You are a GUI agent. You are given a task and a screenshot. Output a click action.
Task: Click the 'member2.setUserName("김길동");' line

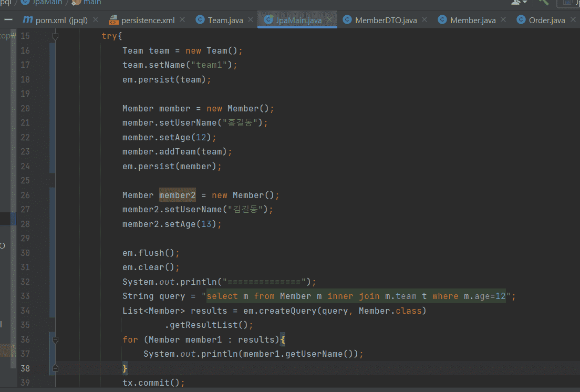point(198,210)
